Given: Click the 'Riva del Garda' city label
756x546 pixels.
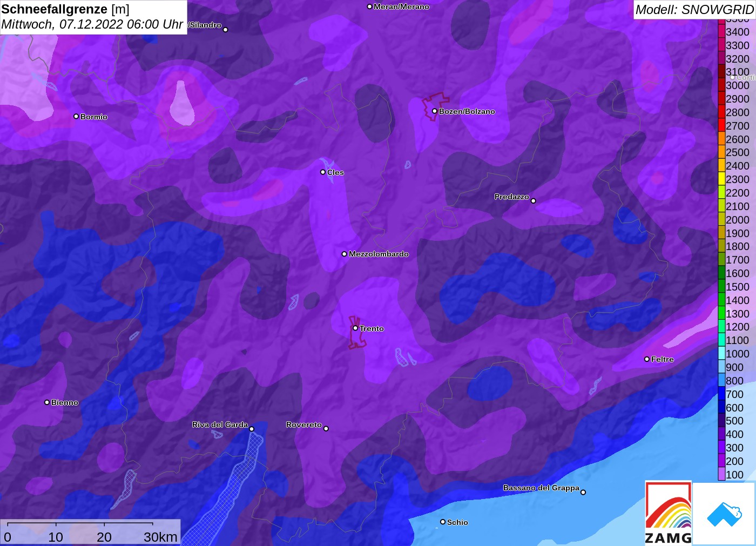Looking at the screenshot, I should click(x=220, y=424).
